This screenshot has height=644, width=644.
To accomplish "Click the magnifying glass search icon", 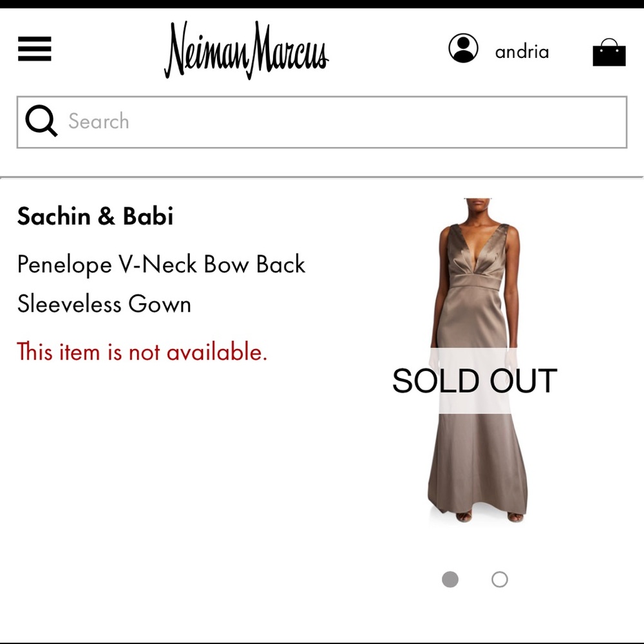I will pyautogui.click(x=41, y=121).
